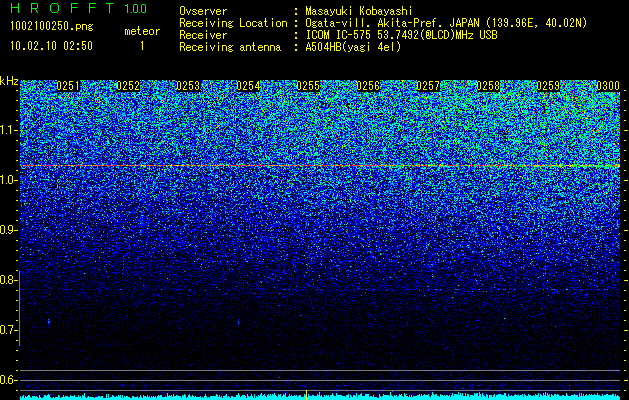Click the date stamp 10.02.10 02:50

pos(51,45)
